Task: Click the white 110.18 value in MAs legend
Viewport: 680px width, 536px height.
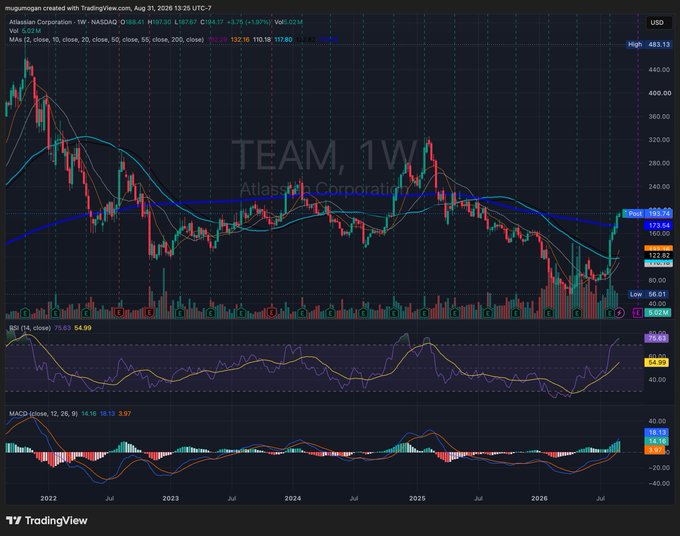Action: (x=262, y=39)
